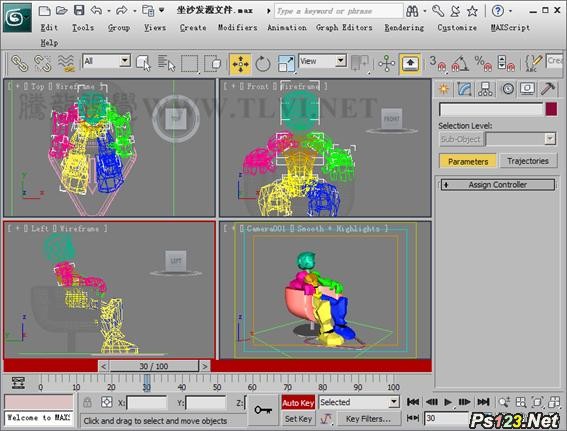Activate the Select Object tool
567x431 pixels.
coord(144,63)
